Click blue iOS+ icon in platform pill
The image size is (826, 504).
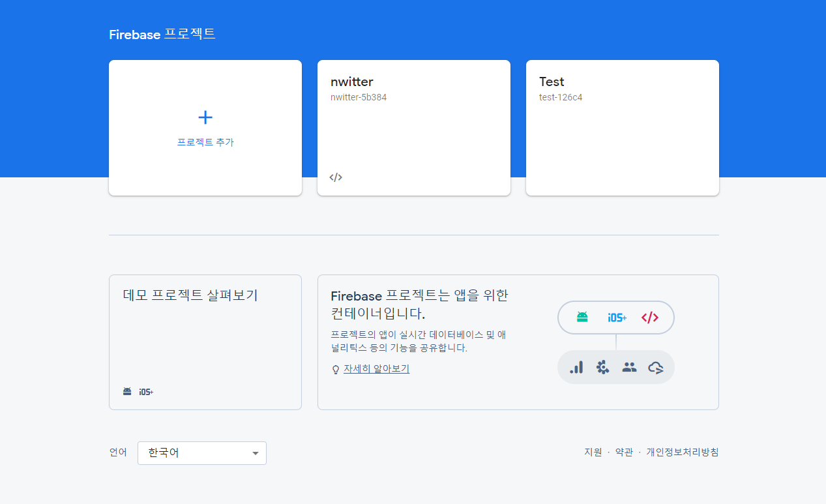[x=617, y=318]
